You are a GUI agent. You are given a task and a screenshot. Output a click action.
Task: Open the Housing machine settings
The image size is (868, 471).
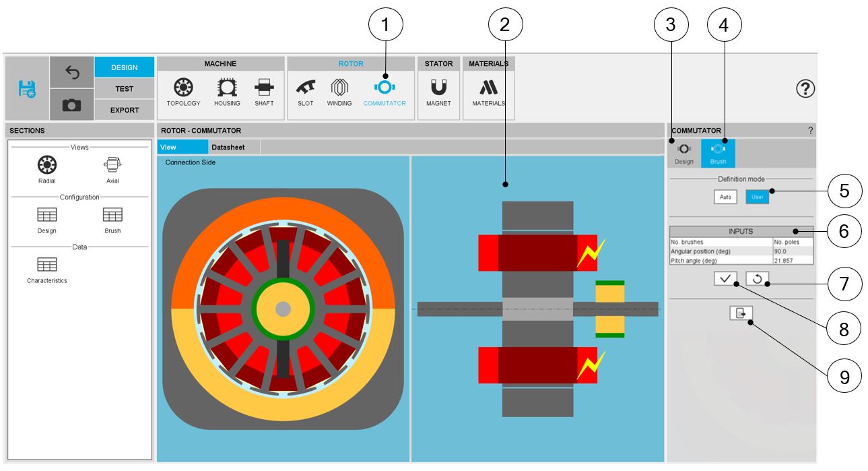227,92
